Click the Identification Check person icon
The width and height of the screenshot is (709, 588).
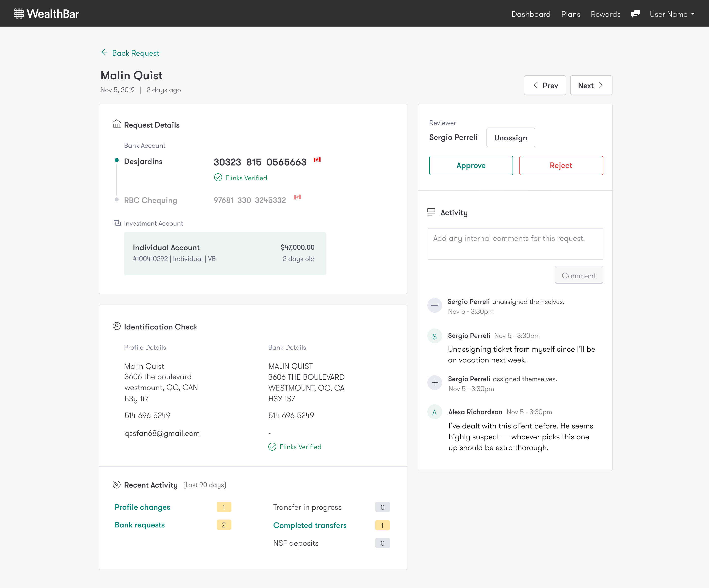pos(116,326)
